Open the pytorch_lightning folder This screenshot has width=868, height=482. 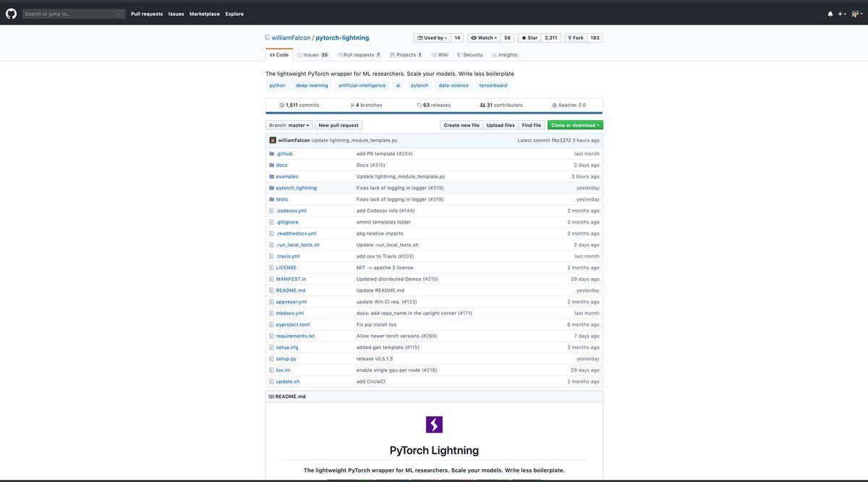[x=296, y=187]
